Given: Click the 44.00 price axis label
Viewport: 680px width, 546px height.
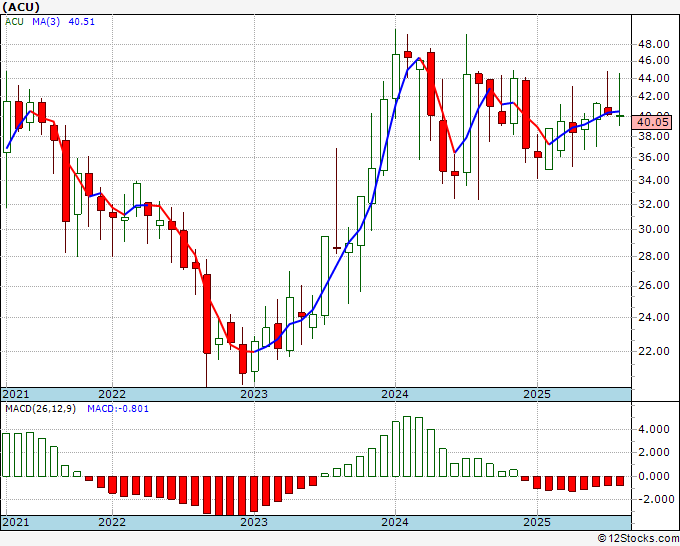Looking at the screenshot, I should pyautogui.click(x=653, y=78).
